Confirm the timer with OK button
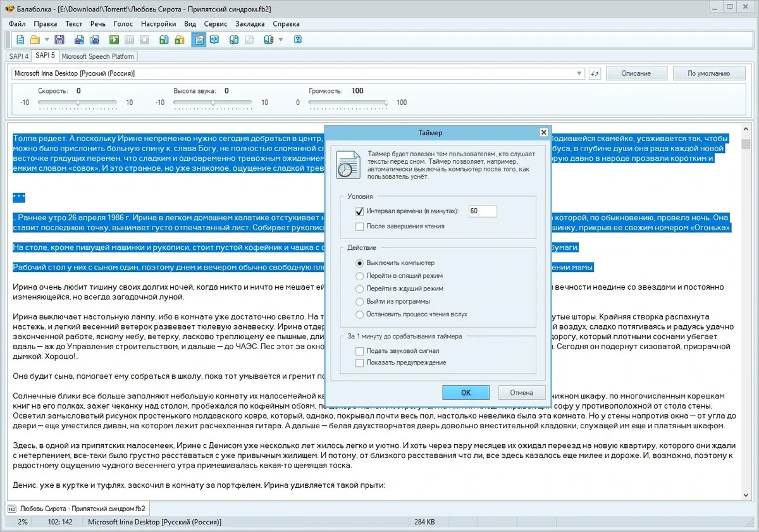The image size is (759, 532). click(466, 393)
